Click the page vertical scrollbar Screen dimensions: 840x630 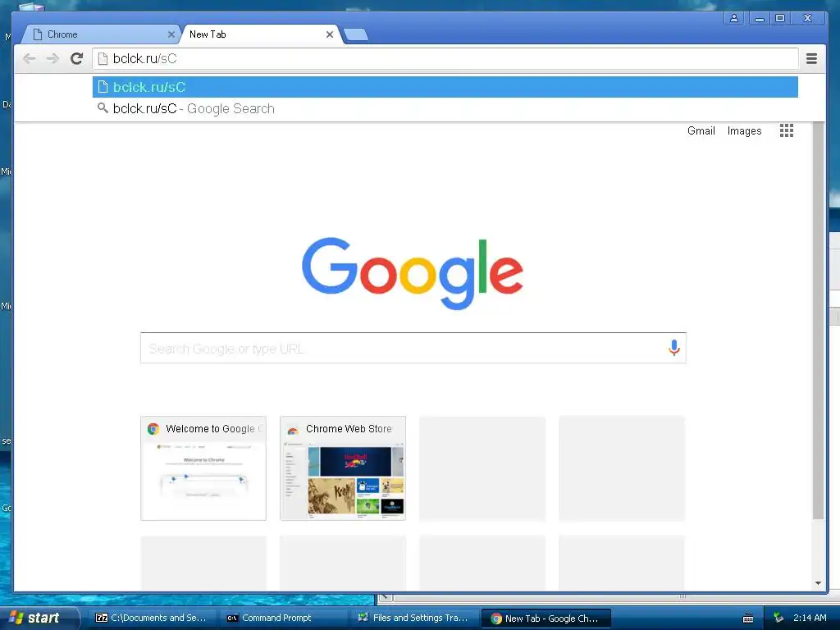click(x=818, y=322)
